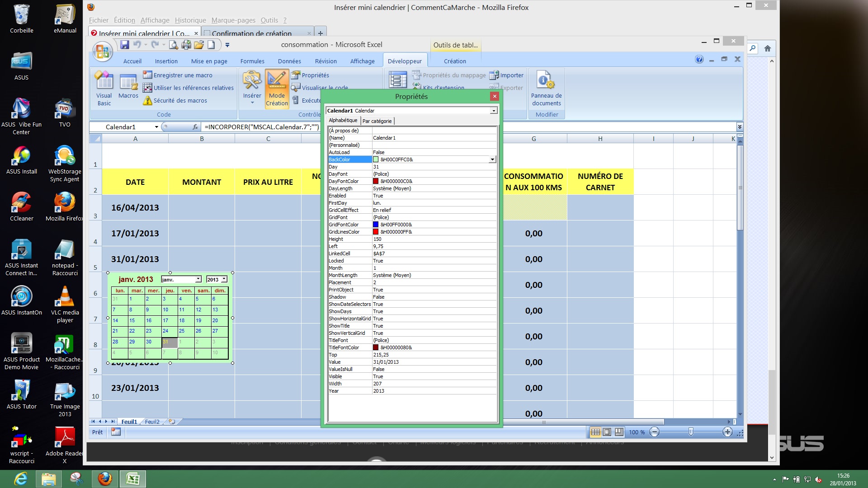Click the Firefox home icon
Image resolution: width=868 pixels, height=488 pixels.
point(767,48)
